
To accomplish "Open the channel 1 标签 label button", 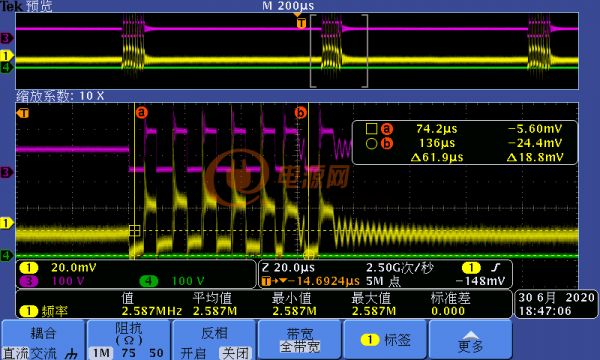I will (x=385, y=340).
